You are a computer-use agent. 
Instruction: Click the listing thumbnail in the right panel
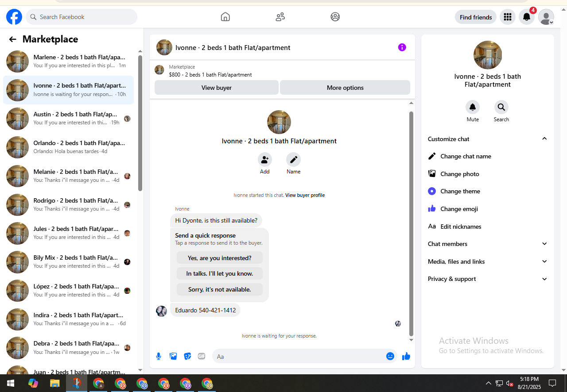coord(488,55)
